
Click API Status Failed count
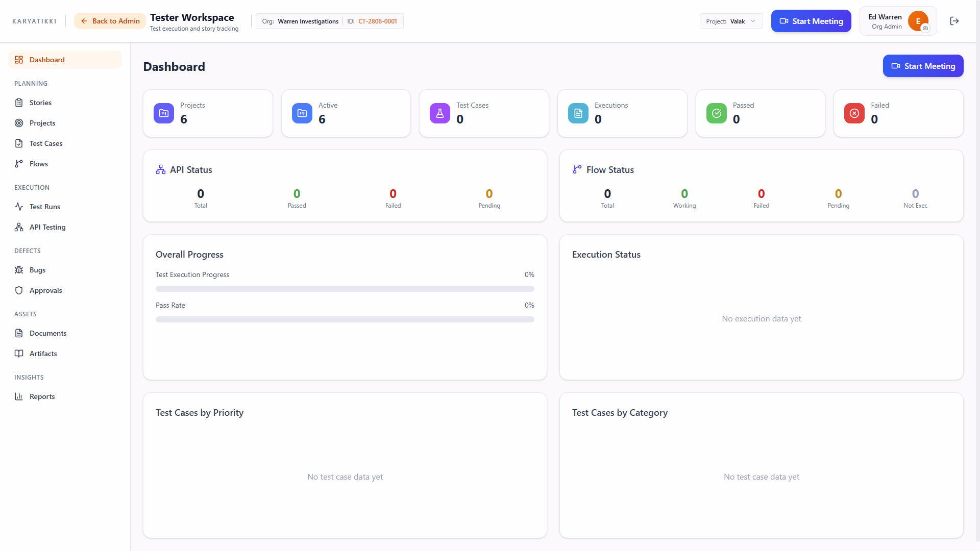tap(393, 194)
